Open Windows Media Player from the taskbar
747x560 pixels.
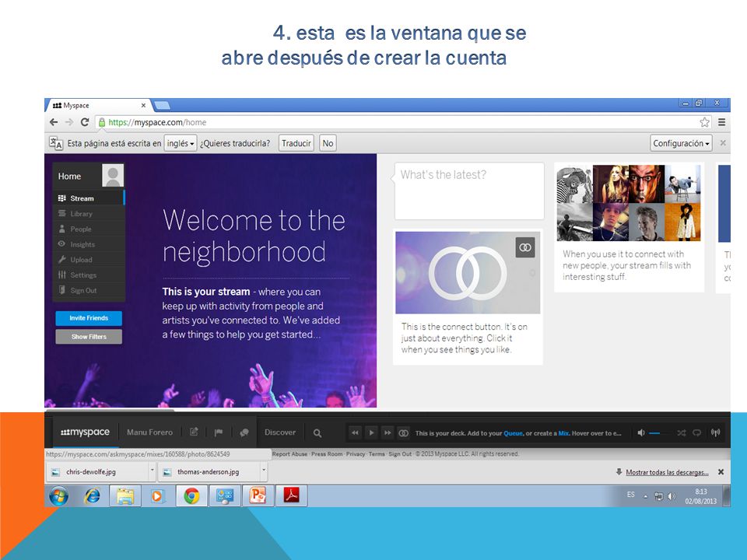pos(158,496)
